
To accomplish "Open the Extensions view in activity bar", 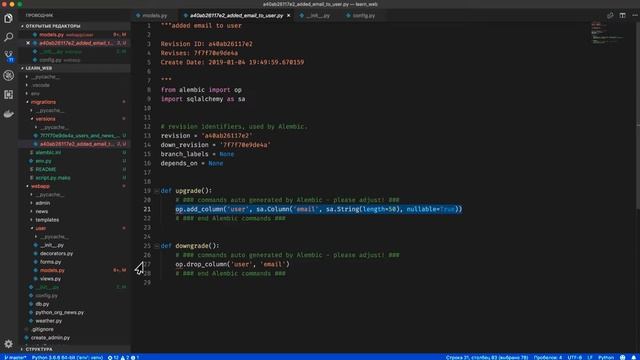I will click(x=8, y=94).
